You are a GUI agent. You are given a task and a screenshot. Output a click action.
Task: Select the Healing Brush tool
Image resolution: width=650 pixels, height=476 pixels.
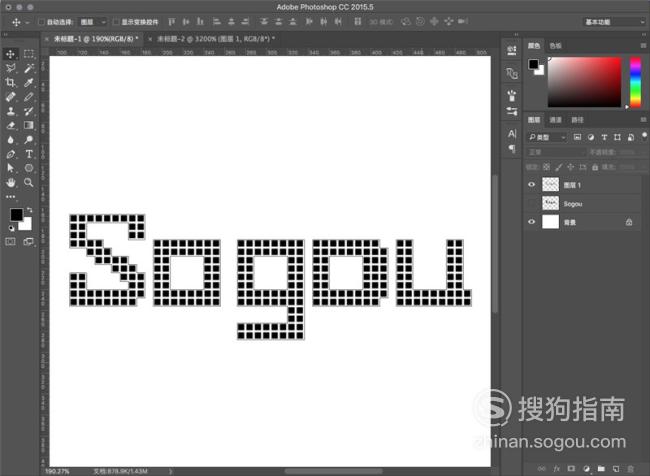[10, 97]
